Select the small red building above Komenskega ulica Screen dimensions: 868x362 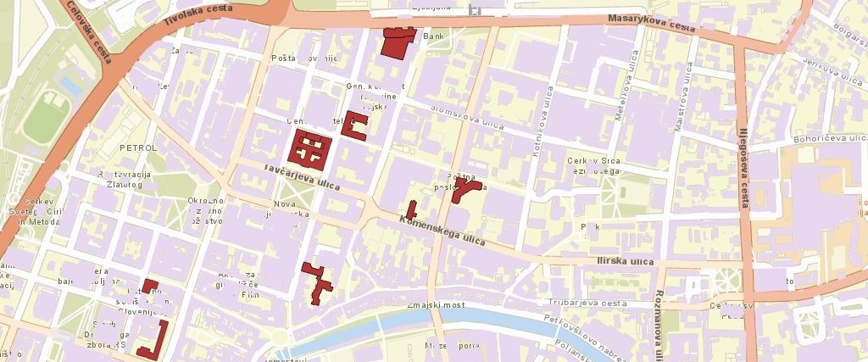[411, 209]
